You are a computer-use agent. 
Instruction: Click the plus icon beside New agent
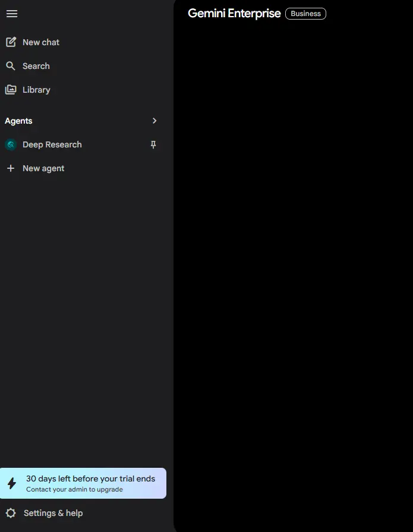tap(11, 168)
